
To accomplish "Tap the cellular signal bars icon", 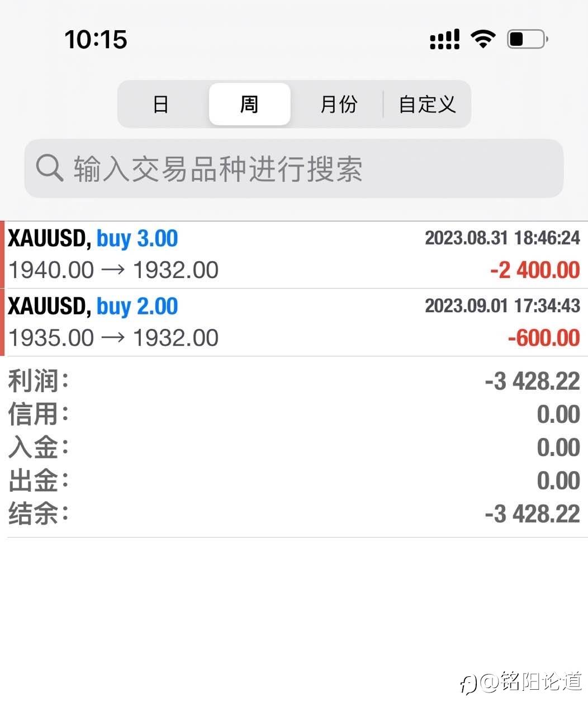I will click(444, 39).
